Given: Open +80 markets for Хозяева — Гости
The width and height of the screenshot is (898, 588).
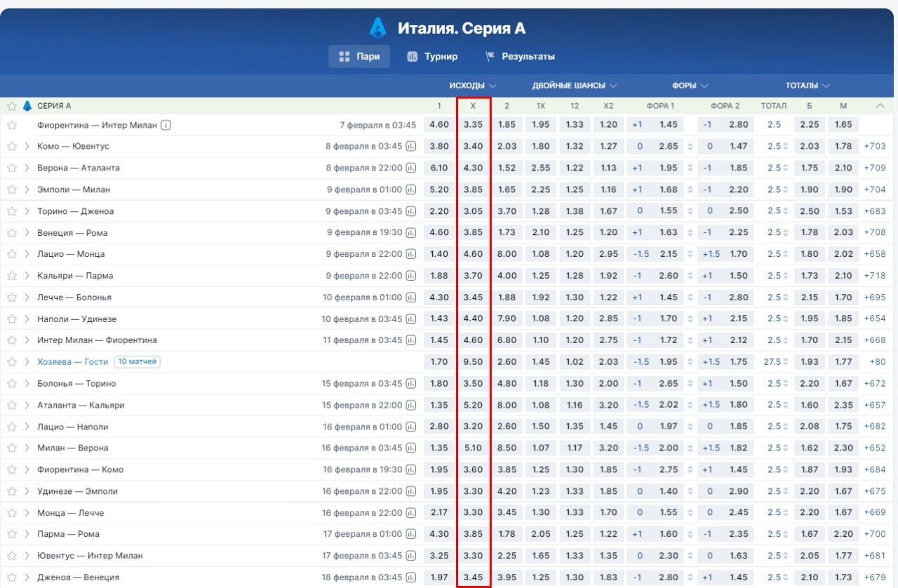Looking at the screenshot, I should coord(878,362).
